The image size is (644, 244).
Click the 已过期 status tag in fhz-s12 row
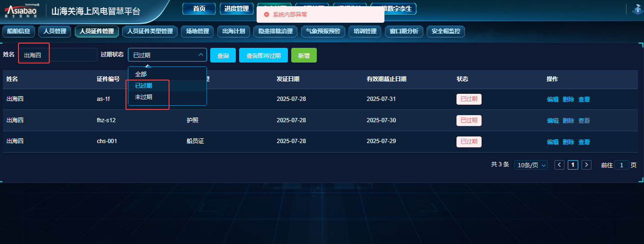click(x=469, y=120)
